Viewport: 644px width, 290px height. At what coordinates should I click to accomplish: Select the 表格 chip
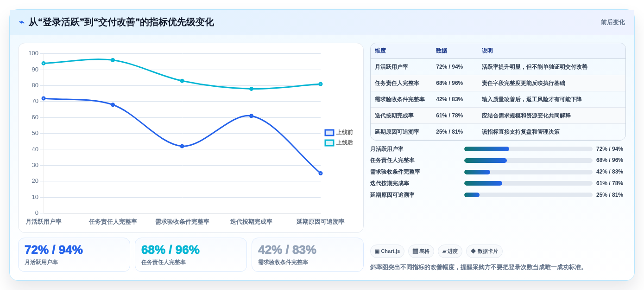(x=421, y=251)
